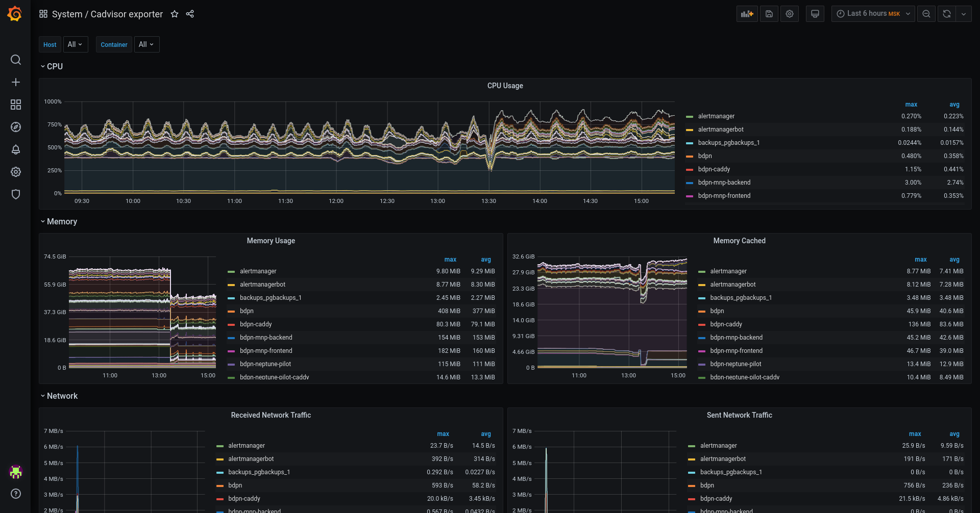
Task: Click the Add panel icon
Action: coord(747,14)
